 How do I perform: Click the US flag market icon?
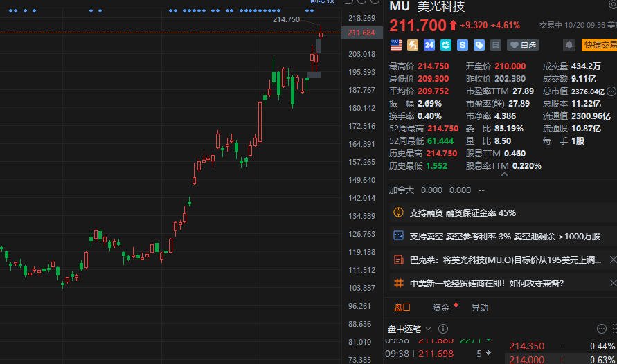pos(396,45)
